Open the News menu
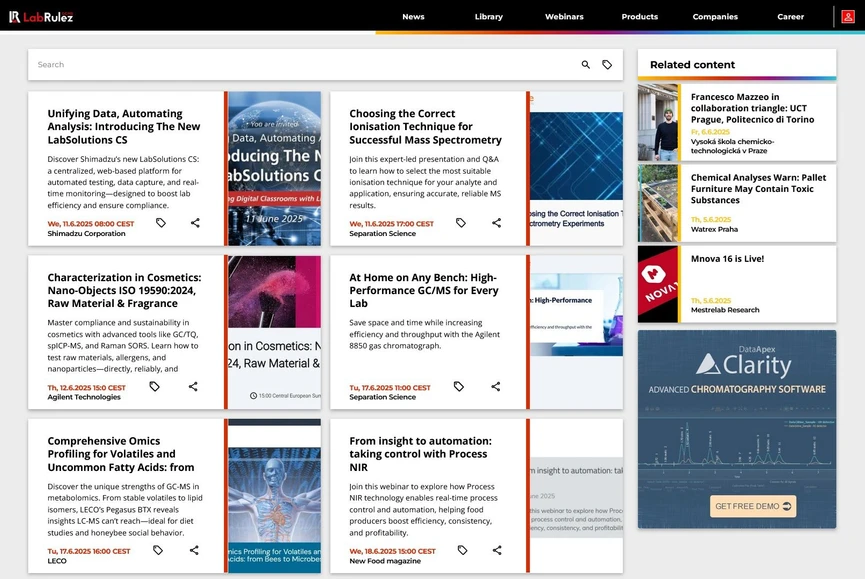Screen dimensions: 865x579 (413, 17)
